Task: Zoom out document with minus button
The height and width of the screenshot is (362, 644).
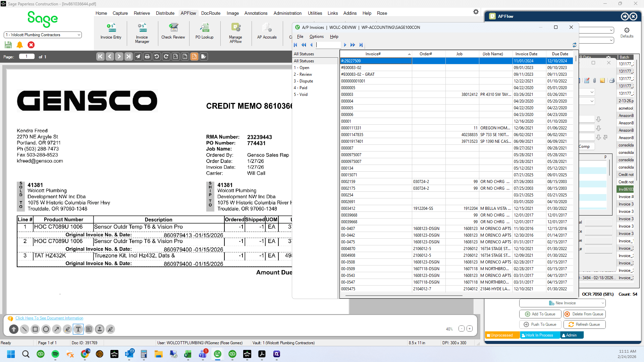Action: pyautogui.click(x=462, y=329)
